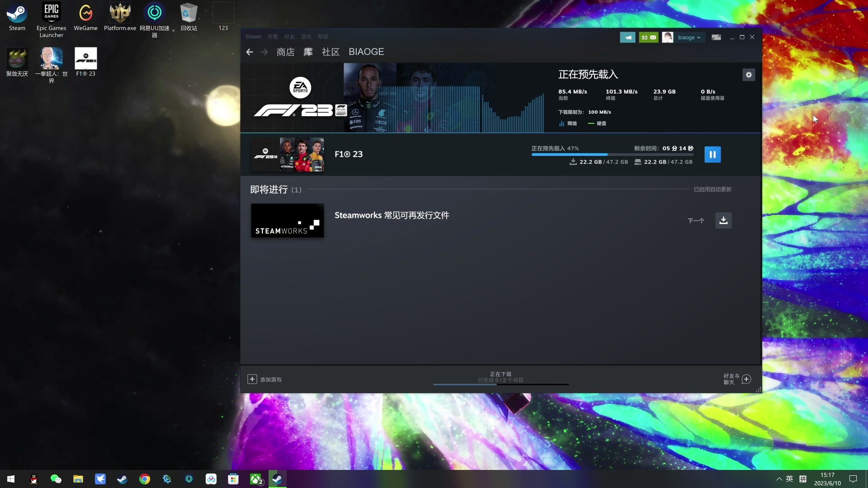Viewport: 868px width, 488px height.
Task: Select the F1® 23 desktop shortcut
Action: [86, 63]
